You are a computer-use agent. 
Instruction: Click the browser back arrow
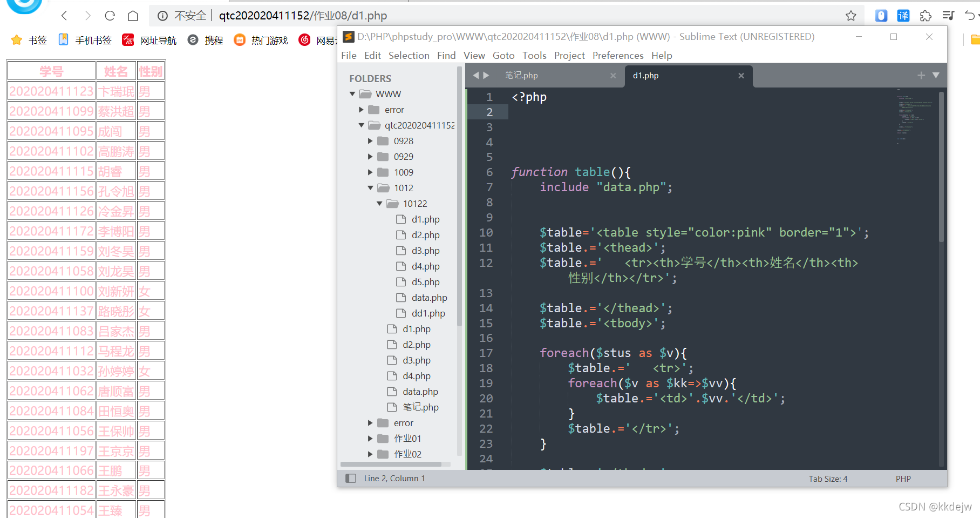point(64,16)
